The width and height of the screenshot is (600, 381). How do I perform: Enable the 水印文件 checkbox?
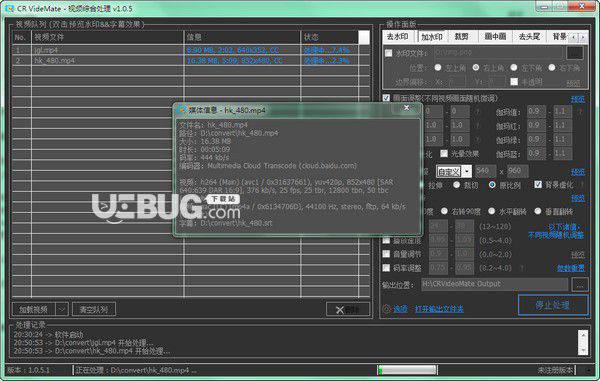point(388,53)
